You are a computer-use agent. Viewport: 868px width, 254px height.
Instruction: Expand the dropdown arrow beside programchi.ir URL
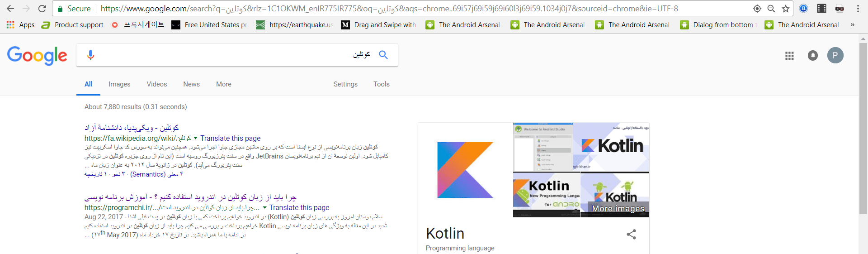[264, 207]
